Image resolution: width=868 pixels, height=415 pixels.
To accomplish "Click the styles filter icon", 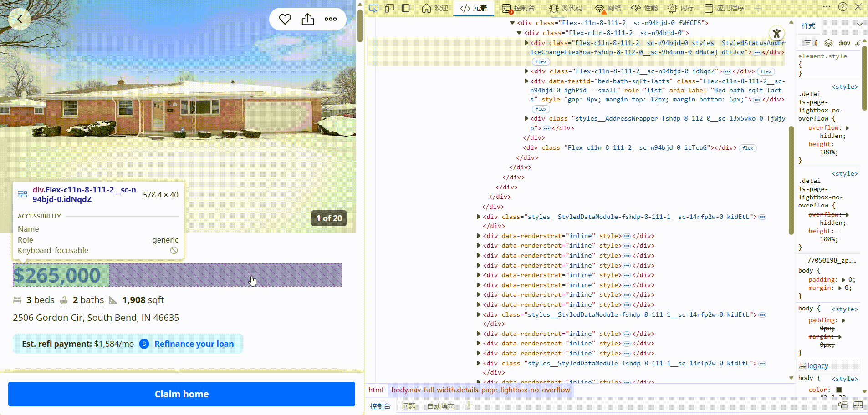I will (x=807, y=43).
